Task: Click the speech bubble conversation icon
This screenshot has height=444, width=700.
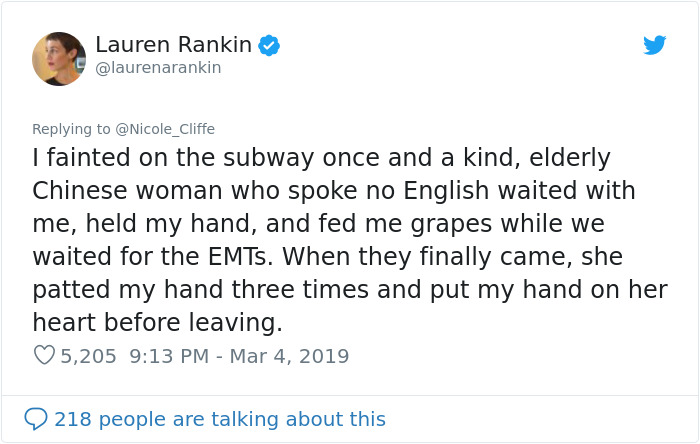Action: 36,419
